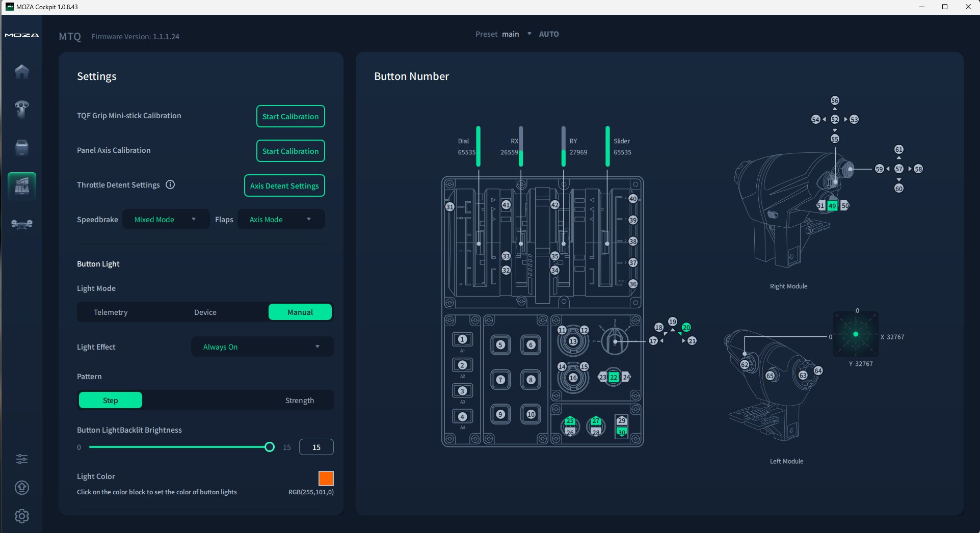
Task: Open Axis Detent Settings
Action: [284, 186]
